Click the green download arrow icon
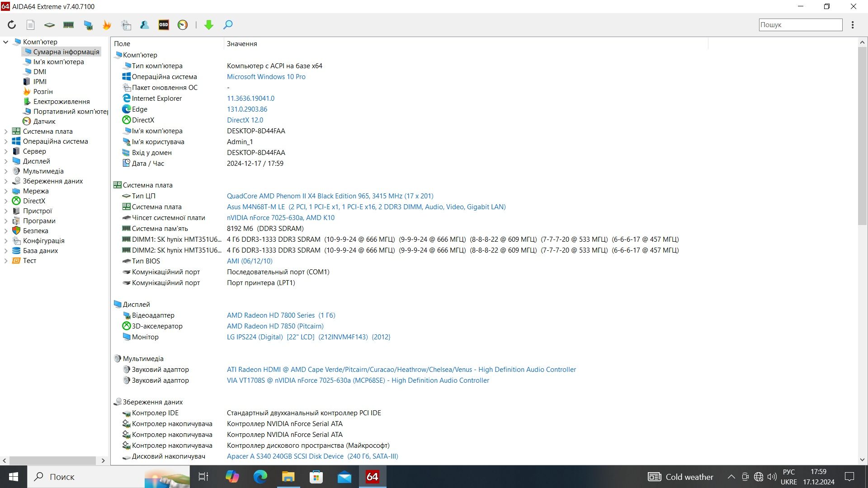 [209, 25]
